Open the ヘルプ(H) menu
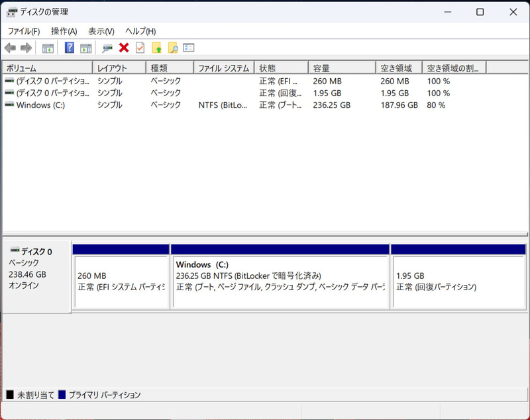The image size is (530, 420). point(140,31)
